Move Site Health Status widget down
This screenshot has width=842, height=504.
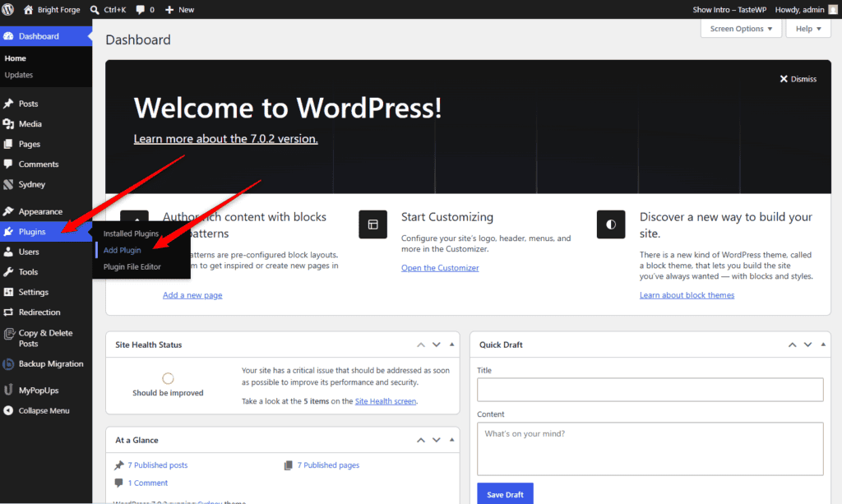(437, 344)
